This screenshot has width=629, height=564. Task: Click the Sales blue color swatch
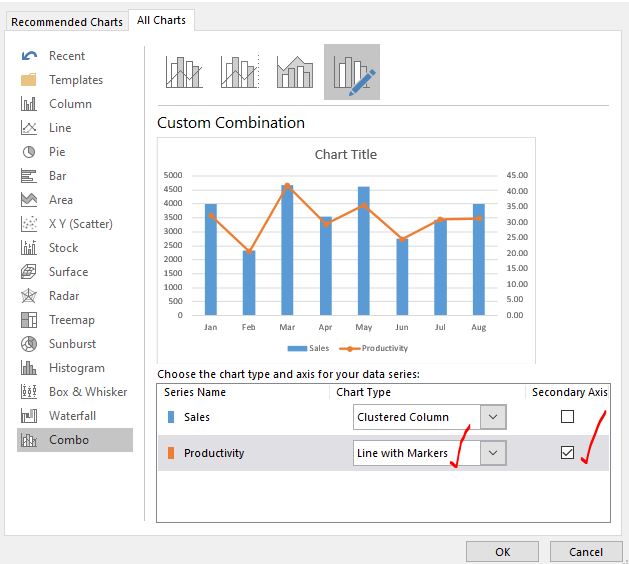point(171,417)
